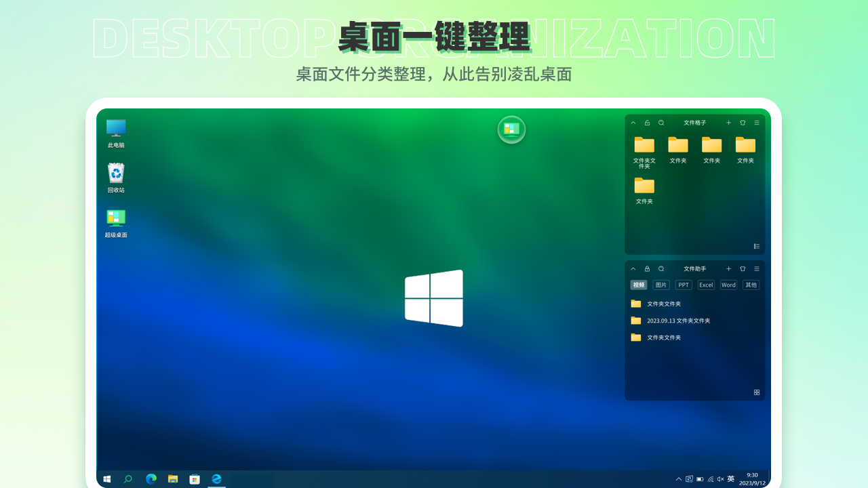Add a new item in 文件格子 panel
868x488 pixels.
[x=728, y=123]
